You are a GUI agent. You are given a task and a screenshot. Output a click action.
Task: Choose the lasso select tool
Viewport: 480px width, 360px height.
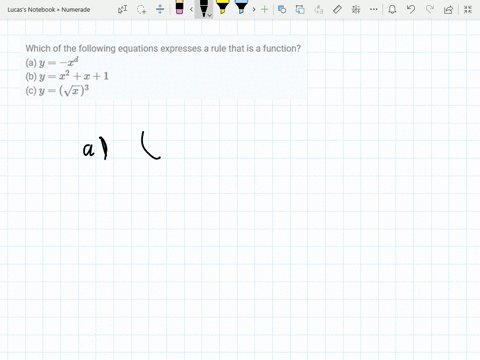pos(141,9)
